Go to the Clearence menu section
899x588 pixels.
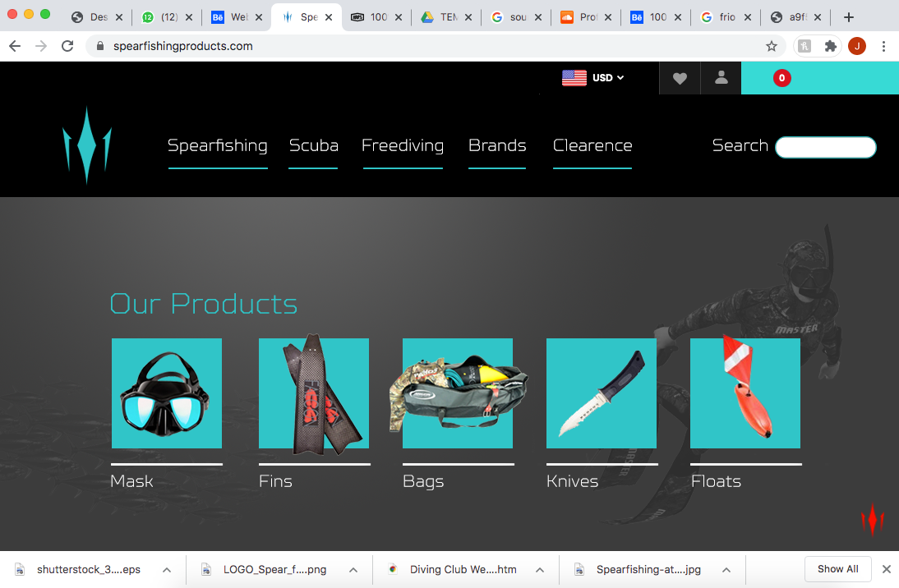coord(592,145)
